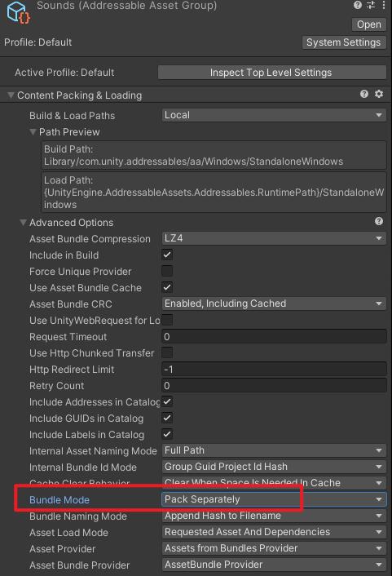Toggle the Include in Build checkbox
392x576 pixels.
167,255
